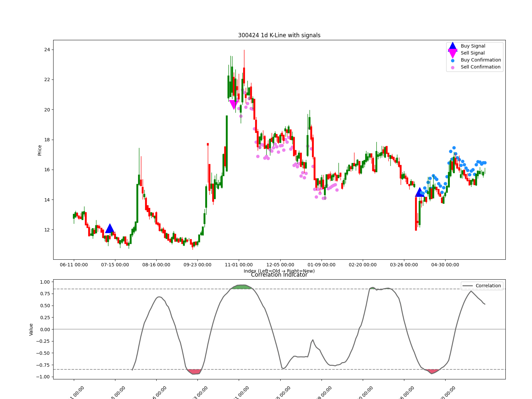The width and height of the screenshot is (532, 399).
Task: Click the price tick label '24'
Action: tap(47, 50)
